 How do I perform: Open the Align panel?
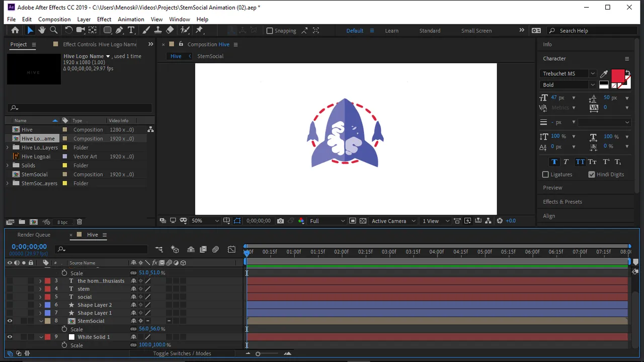point(549,216)
